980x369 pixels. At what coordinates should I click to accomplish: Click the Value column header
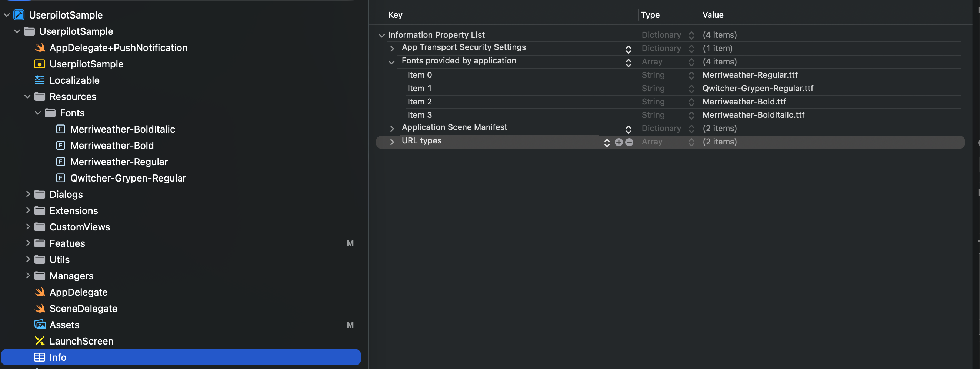(713, 15)
